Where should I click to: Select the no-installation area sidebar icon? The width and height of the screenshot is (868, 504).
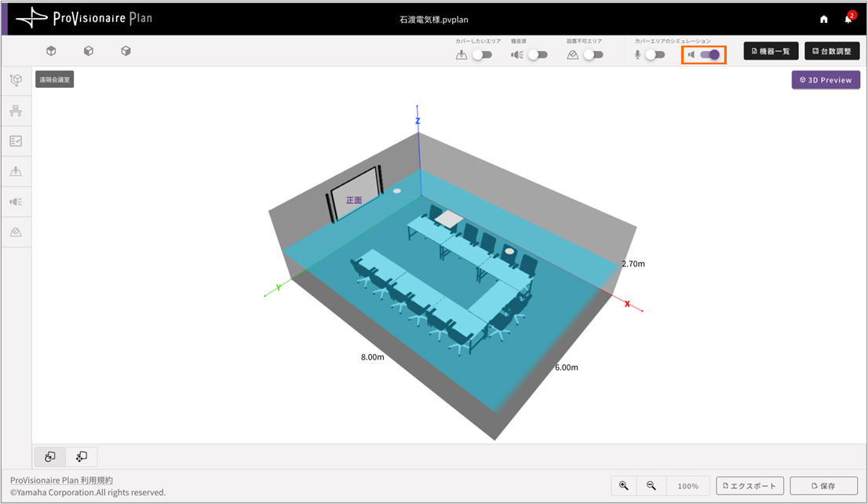click(x=16, y=232)
